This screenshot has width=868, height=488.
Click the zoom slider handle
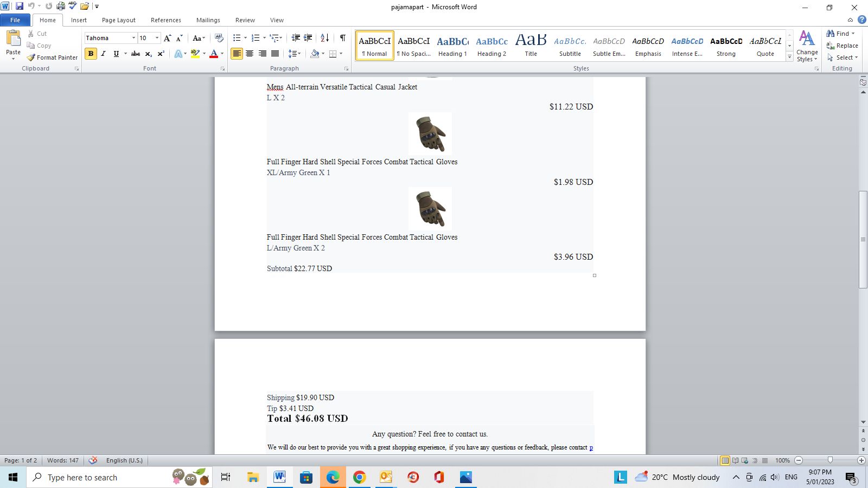pos(830,460)
